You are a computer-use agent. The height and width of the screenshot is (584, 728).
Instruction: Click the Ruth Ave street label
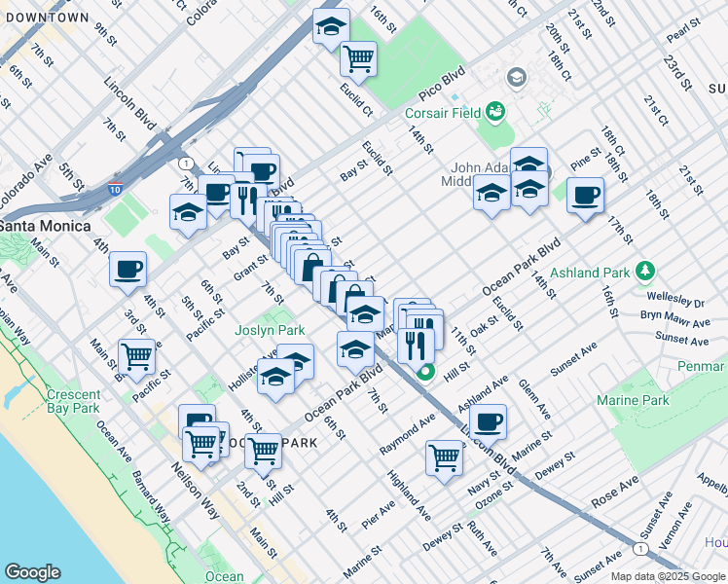[483, 538]
